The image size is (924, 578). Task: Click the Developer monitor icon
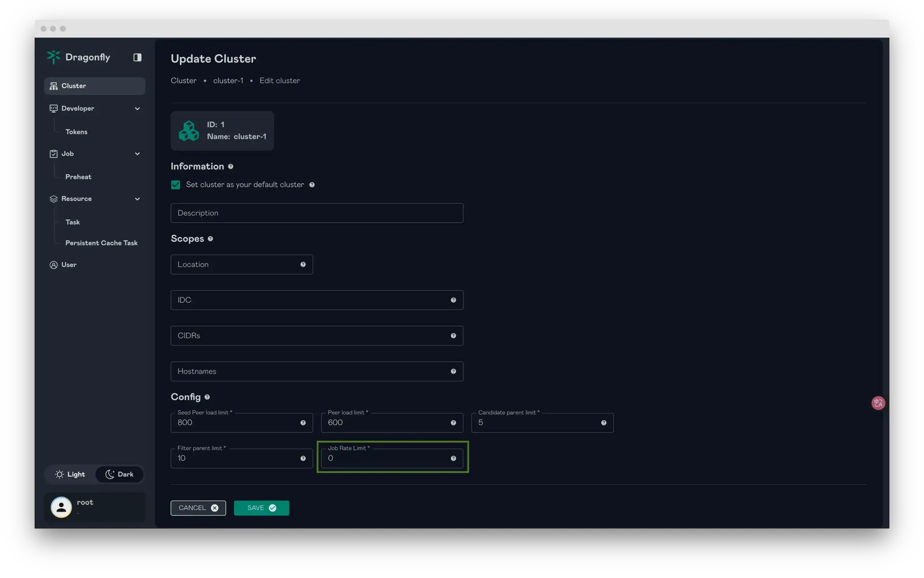53,108
